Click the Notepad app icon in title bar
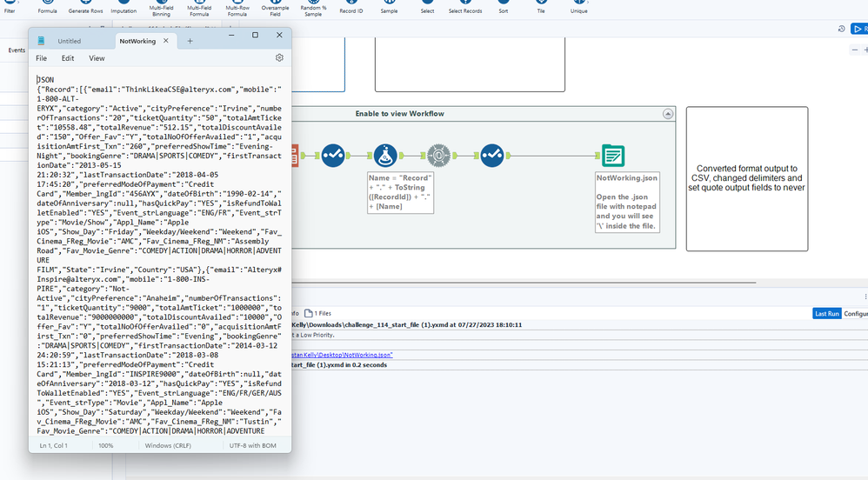 (x=41, y=41)
